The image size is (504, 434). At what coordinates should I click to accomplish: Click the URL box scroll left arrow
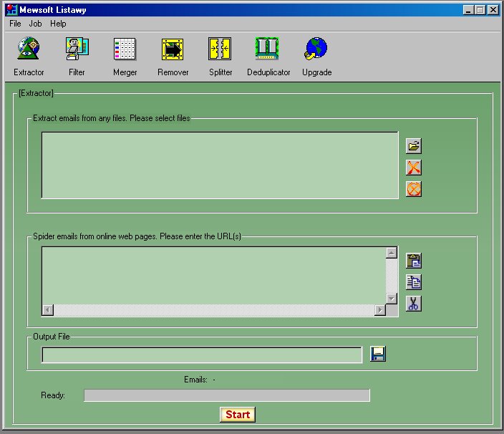tap(48, 310)
